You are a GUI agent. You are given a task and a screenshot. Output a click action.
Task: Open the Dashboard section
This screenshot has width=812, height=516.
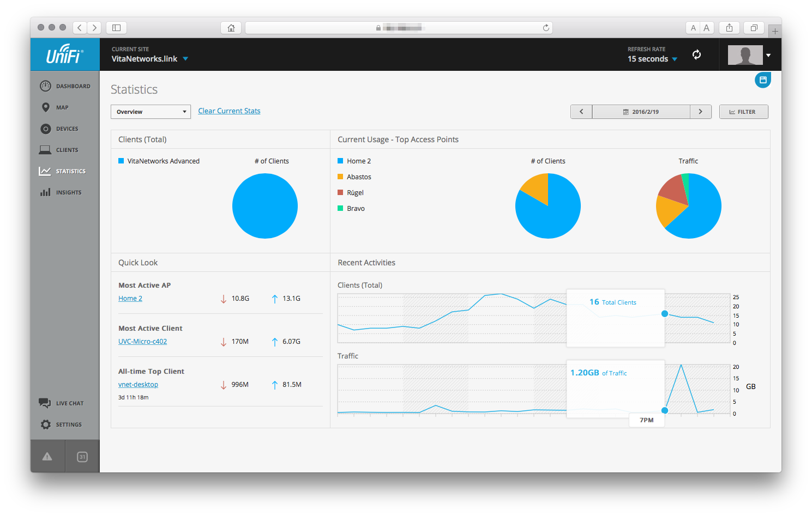click(65, 86)
